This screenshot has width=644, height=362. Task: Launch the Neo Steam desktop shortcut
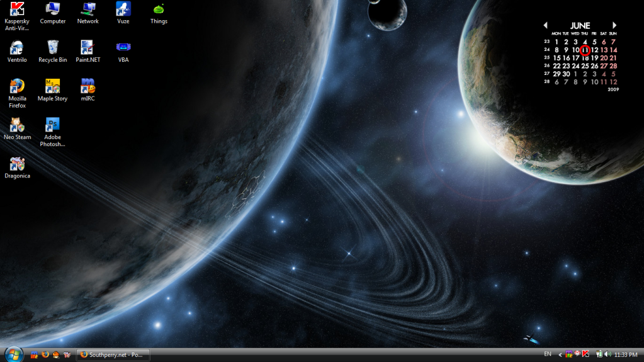pos(17,128)
